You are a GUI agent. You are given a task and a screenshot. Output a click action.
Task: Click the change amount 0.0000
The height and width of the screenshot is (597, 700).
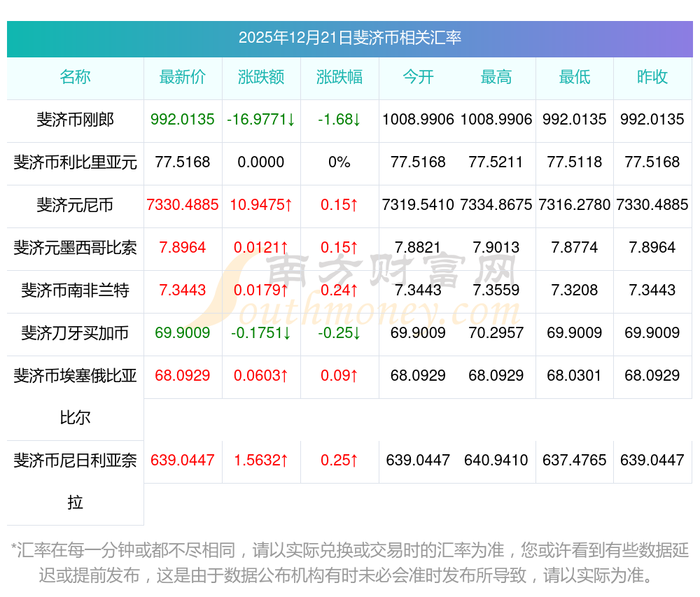point(261,162)
